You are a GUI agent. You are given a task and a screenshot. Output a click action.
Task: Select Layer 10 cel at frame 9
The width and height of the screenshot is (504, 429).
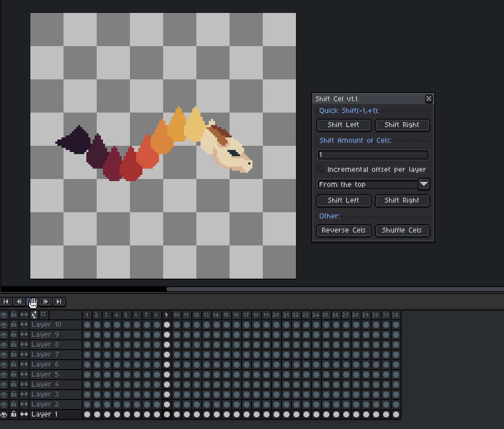167,325
